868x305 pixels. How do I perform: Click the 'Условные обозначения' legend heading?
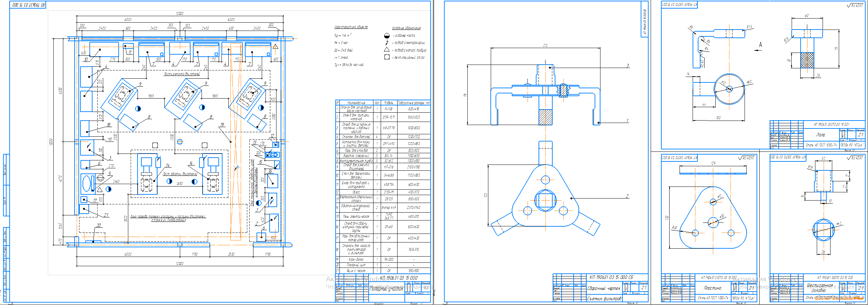pyautogui.click(x=406, y=28)
